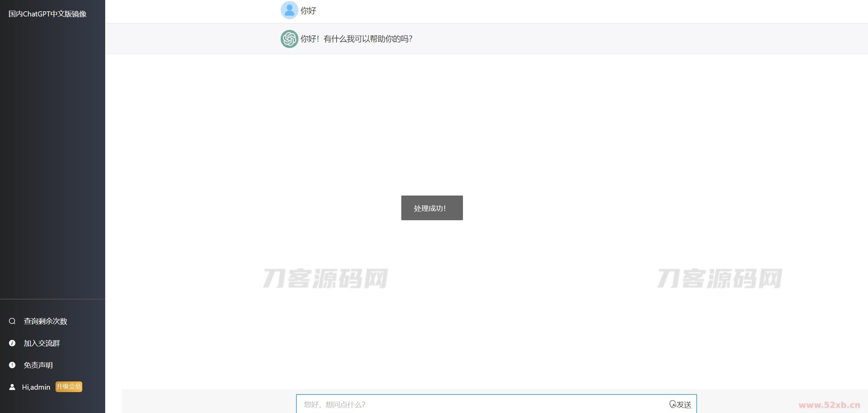Open the 免责声明 disclaimer entry
Image resolution: width=868 pixels, height=413 pixels.
(38, 365)
